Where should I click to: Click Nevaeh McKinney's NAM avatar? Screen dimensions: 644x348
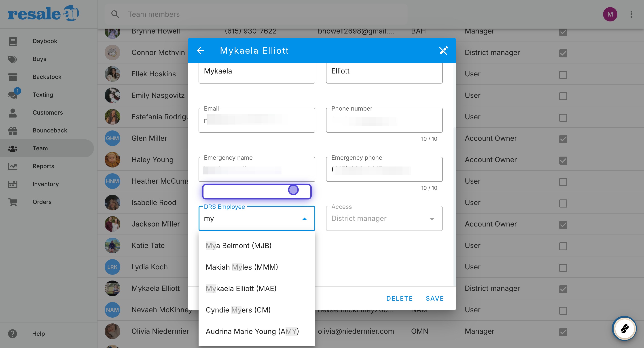coord(112,310)
